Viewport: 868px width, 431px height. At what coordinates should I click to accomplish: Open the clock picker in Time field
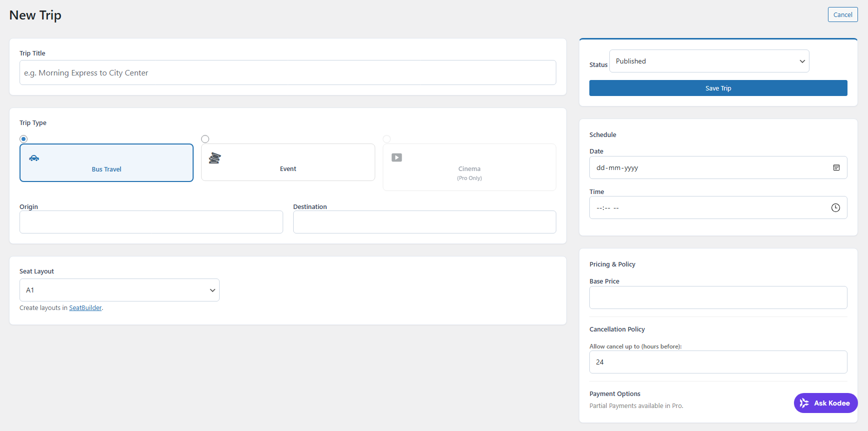(x=835, y=207)
